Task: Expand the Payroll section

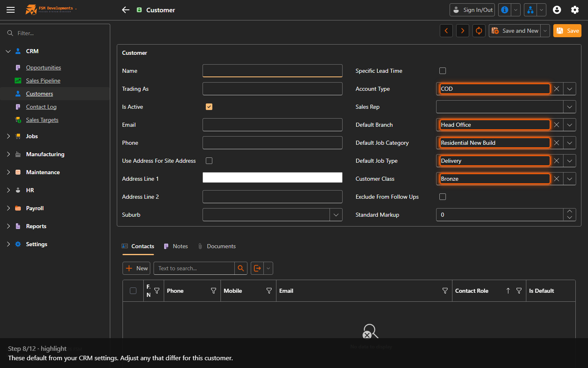Action: (8, 208)
